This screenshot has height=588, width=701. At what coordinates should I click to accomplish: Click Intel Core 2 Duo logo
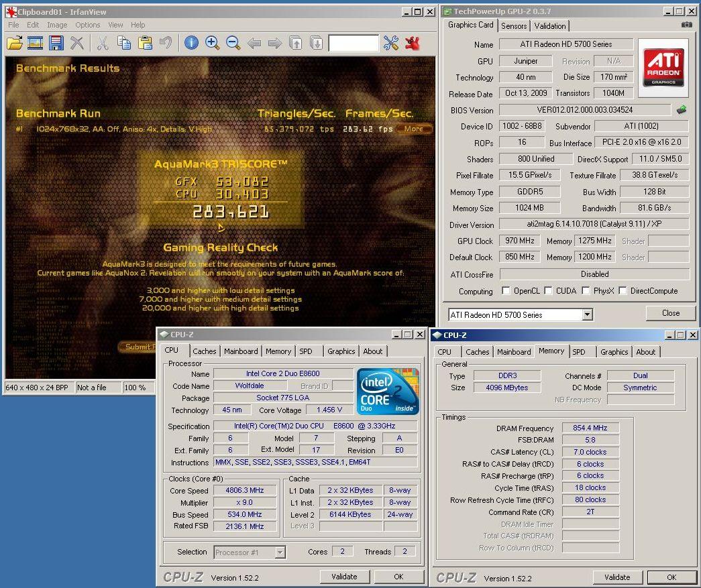point(388,391)
